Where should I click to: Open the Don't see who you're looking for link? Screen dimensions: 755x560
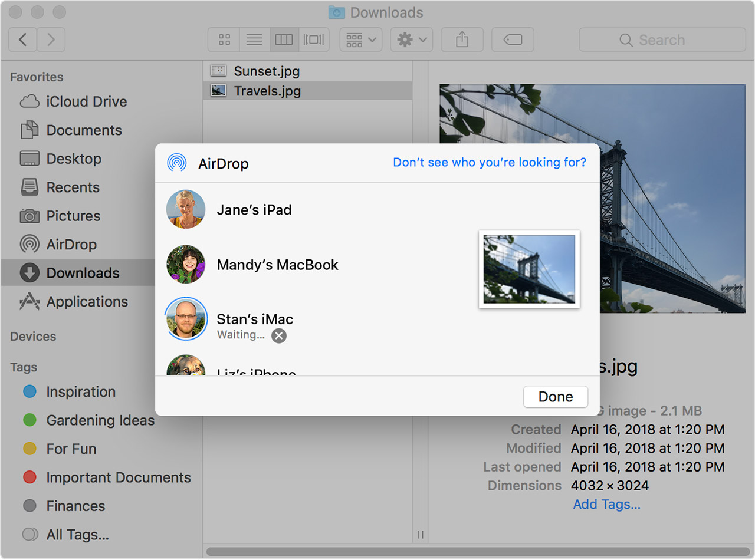coord(490,163)
